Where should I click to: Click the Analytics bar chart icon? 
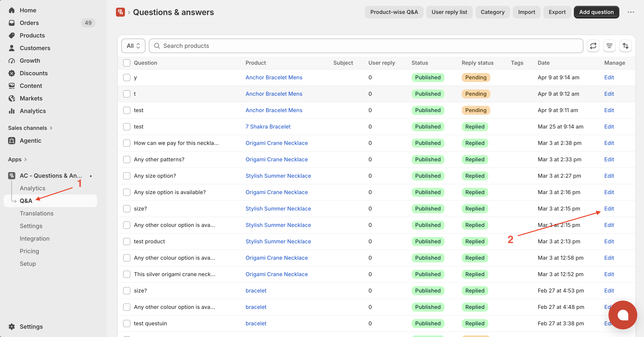pyautogui.click(x=11, y=111)
